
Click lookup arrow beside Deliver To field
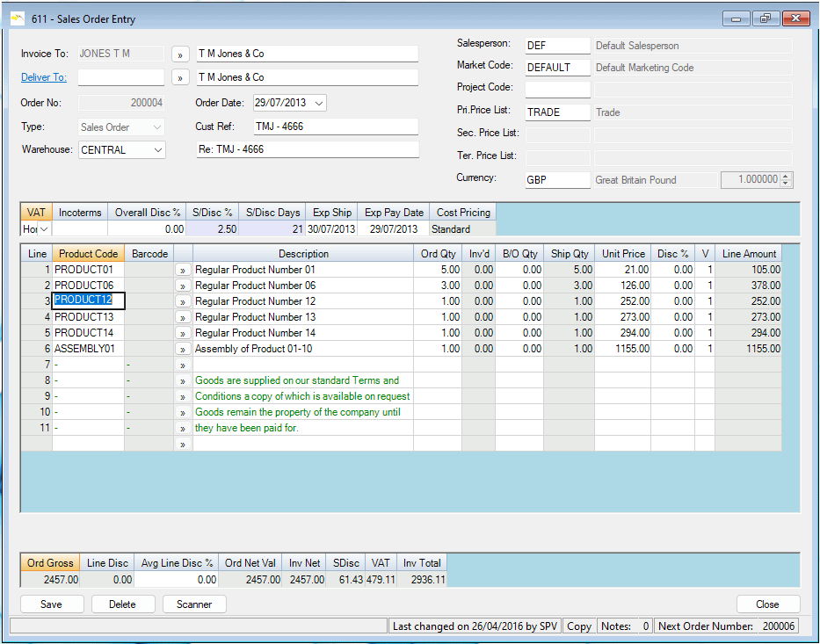point(180,77)
